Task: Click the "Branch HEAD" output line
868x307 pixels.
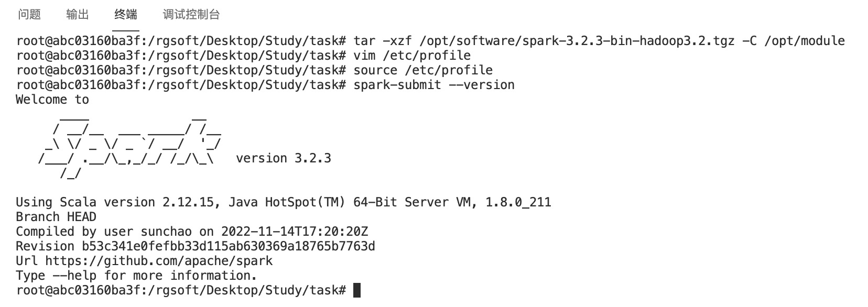Action: [x=56, y=217]
